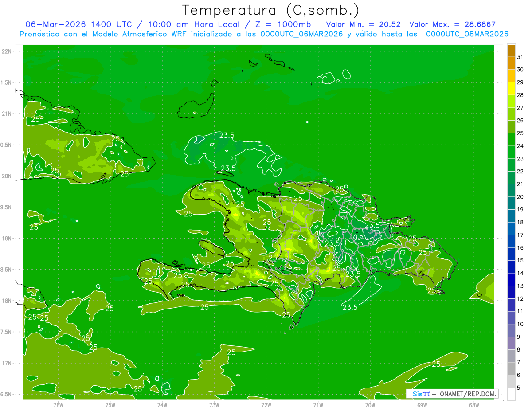Click the '75W' longitude axis label

(110, 404)
